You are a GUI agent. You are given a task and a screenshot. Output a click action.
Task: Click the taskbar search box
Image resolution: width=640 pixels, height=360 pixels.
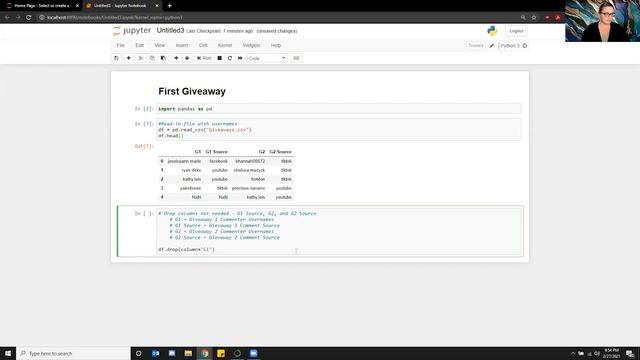tap(73, 353)
